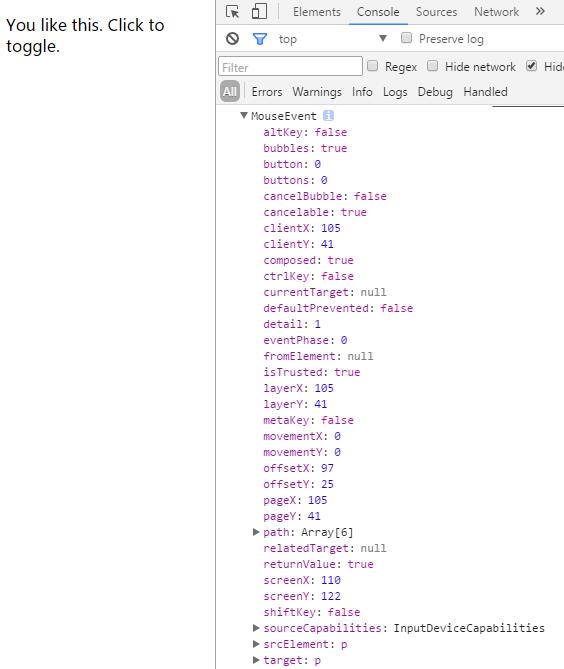Switch to the Elements tab

pyautogui.click(x=317, y=12)
